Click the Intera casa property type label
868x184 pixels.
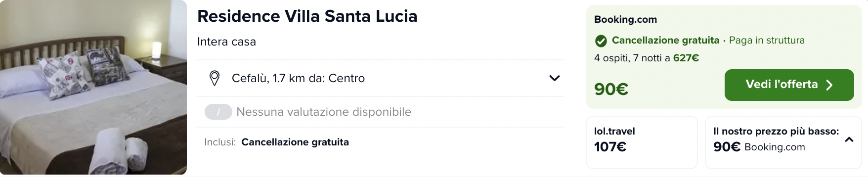coord(226,42)
